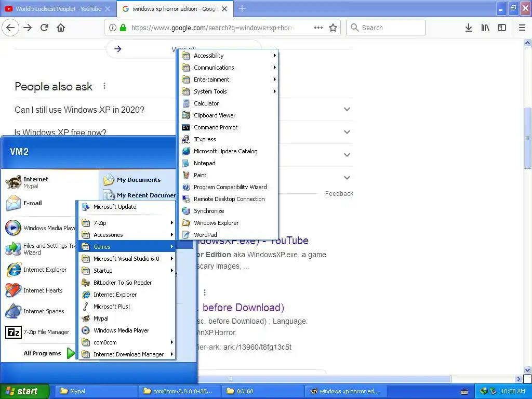Open Command Prompt

(228, 127)
